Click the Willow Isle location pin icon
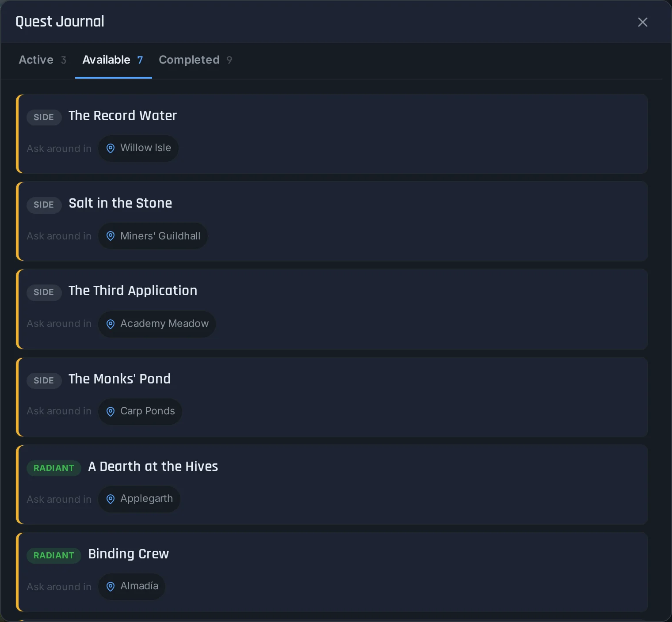 pos(111,148)
